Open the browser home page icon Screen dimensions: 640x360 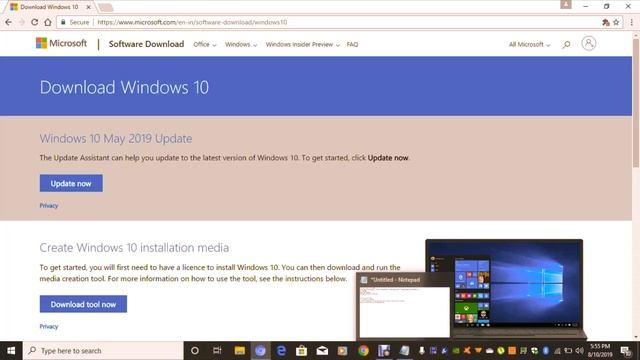click(48, 22)
